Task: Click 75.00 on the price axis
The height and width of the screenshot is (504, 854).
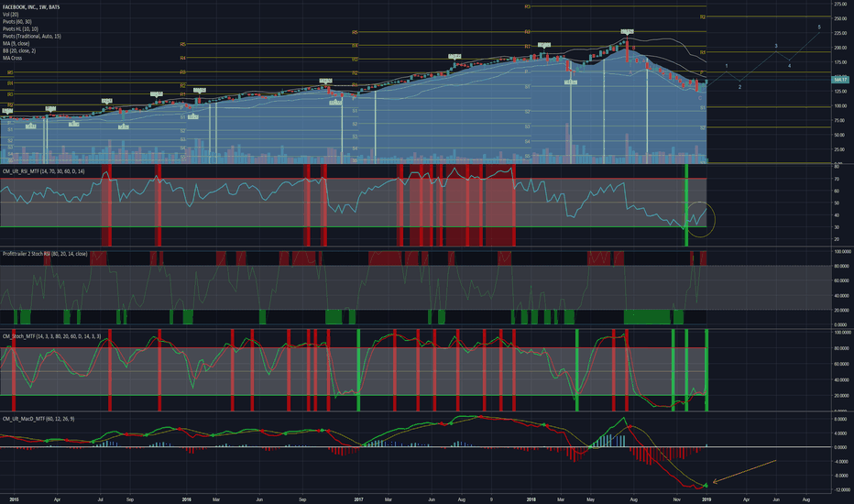Action: [x=840, y=120]
